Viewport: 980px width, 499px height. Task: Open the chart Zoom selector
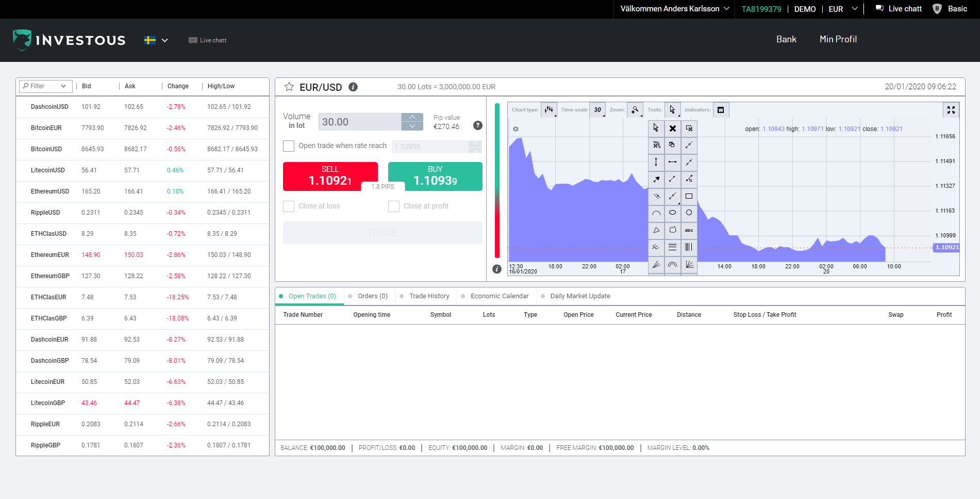[x=635, y=110]
